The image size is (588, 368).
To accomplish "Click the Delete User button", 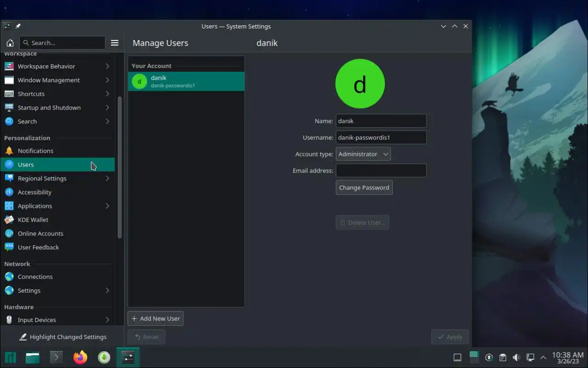I will coord(362,223).
